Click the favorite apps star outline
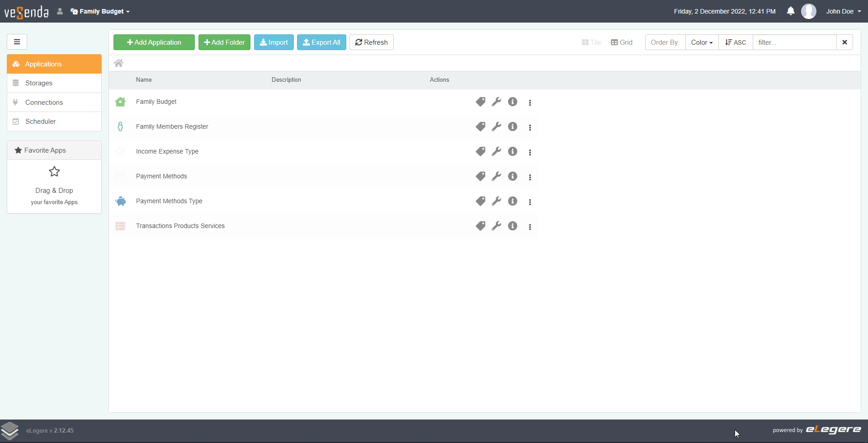This screenshot has height=443, width=868. click(x=54, y=172)
